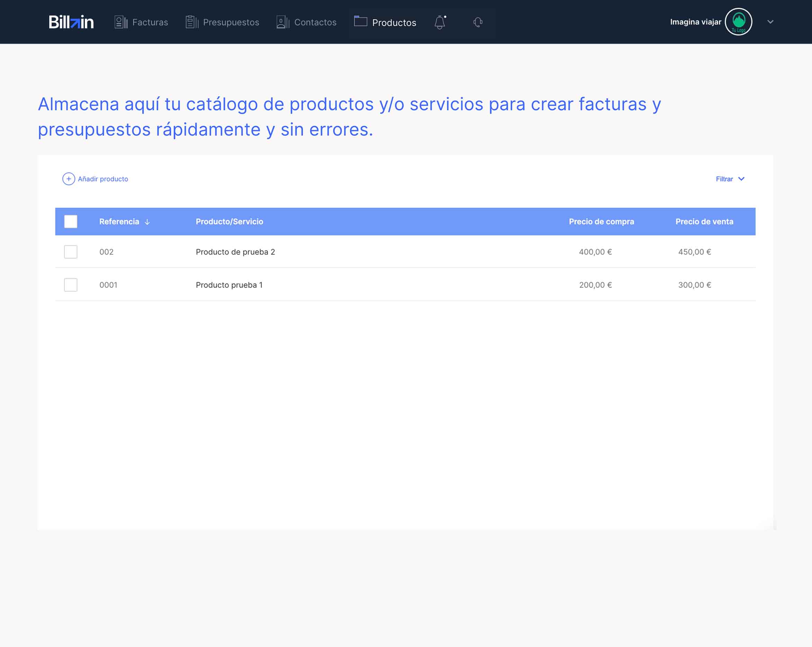Click the Producto/Servicio column header
Screen dimensions: 812x647
(229, 221)
